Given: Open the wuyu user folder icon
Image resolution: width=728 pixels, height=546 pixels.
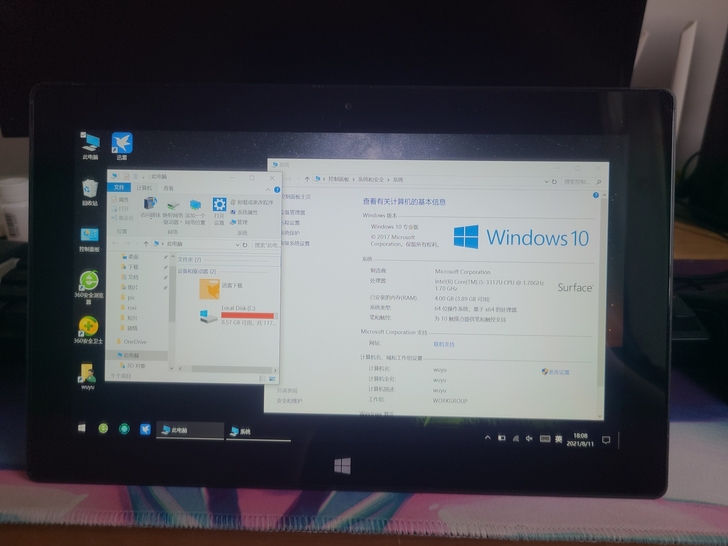Looking at the screenshot, I should 88,376.
